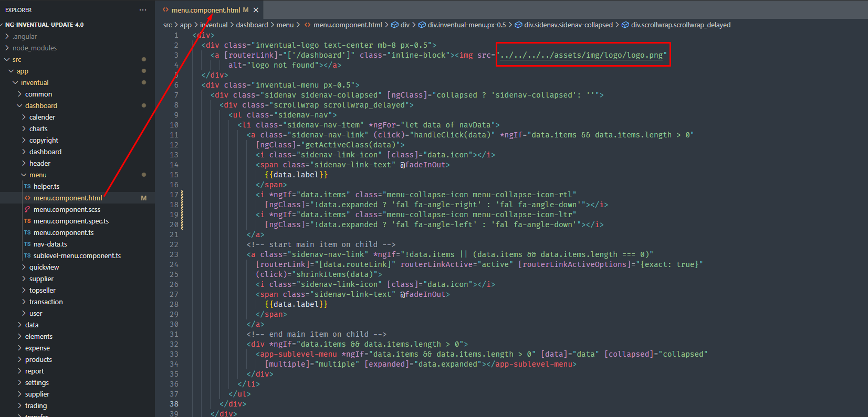
Task: Click the div.sidenav.sidenav-collapsed breadcrumb
Action: (x=568, y=25)
